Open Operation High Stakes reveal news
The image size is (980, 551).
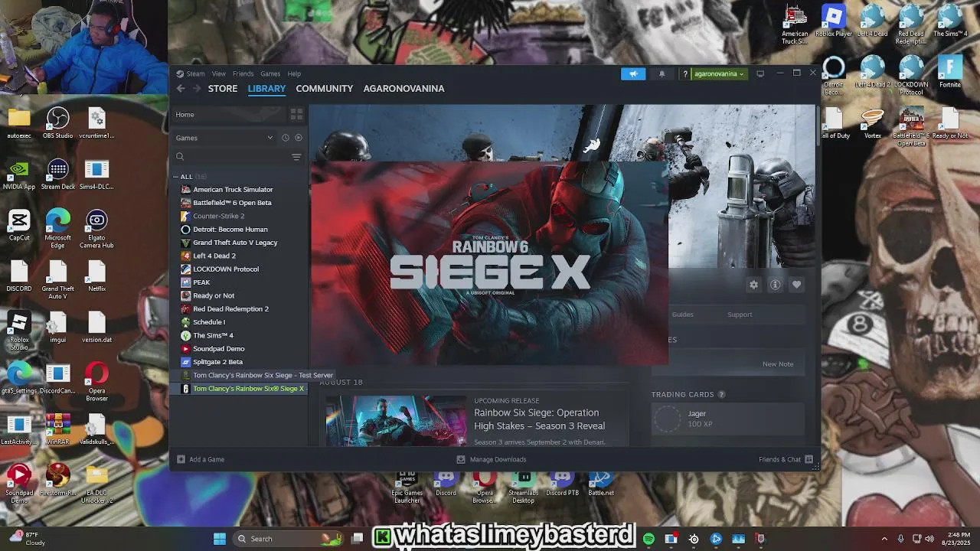click(540, 419)
